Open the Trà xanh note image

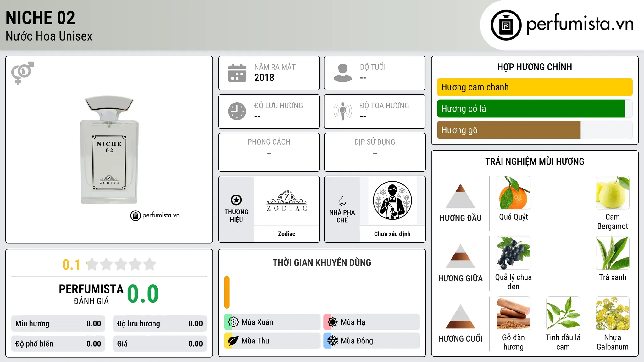pyautogui.click(x=613, y=253)
